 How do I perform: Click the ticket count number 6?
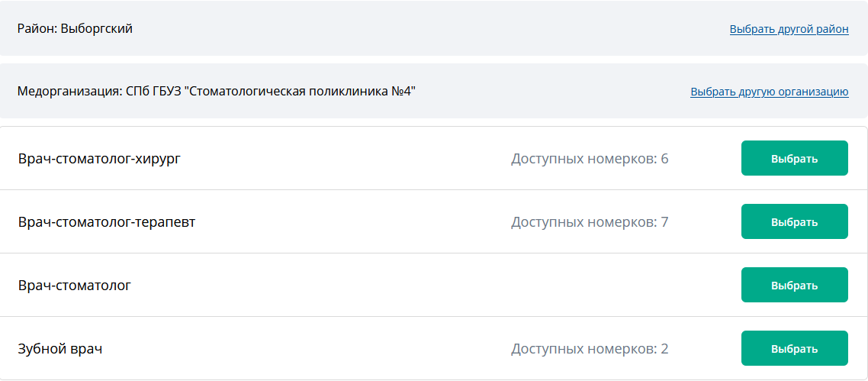coord(664,159)
